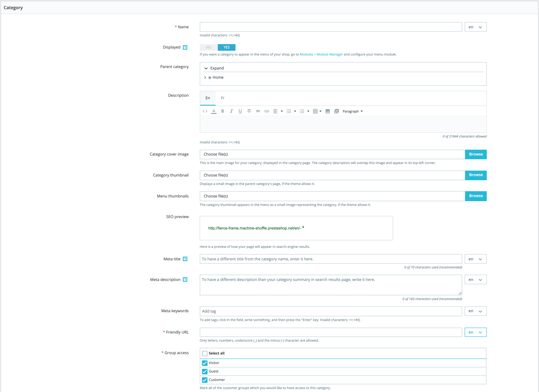Select the Home parent category radio
Image resolution: width=539 pixels, height=392 pixels.
210,77
